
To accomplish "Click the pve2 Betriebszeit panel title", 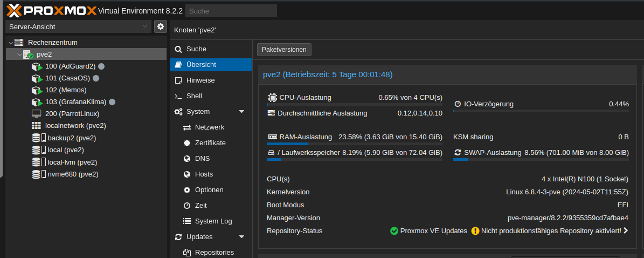I will [328, 74].
